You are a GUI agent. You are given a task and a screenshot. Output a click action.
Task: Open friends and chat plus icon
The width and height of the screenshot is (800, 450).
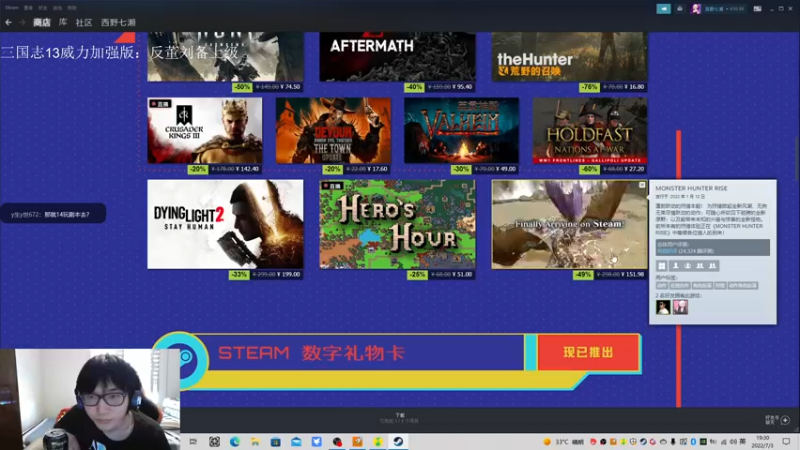[x=785, y=420]
